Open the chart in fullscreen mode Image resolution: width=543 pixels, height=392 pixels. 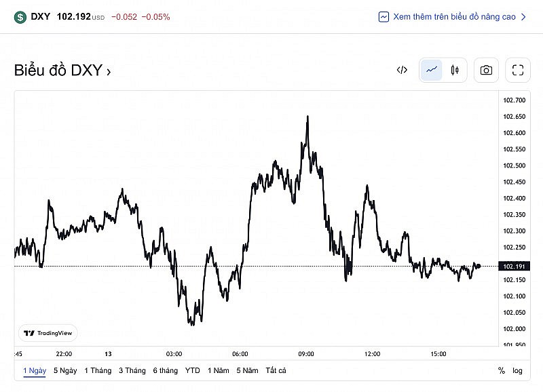(518, 70)
